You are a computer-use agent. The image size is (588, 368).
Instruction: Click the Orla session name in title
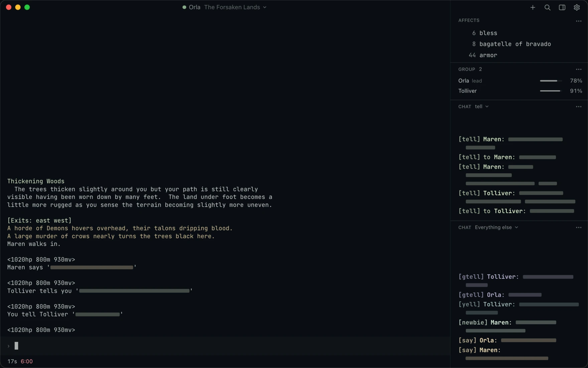[194, 7]
